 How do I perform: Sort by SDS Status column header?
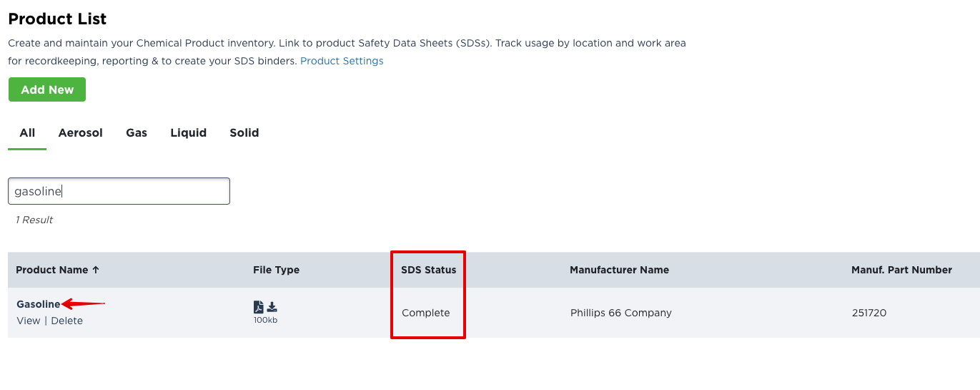[x=428, y=270]
